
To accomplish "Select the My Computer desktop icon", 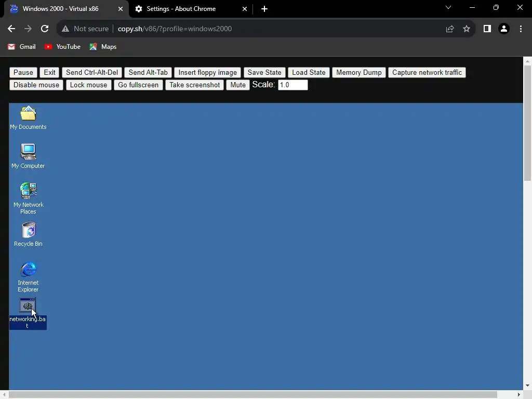I will [x=28, y=156].
